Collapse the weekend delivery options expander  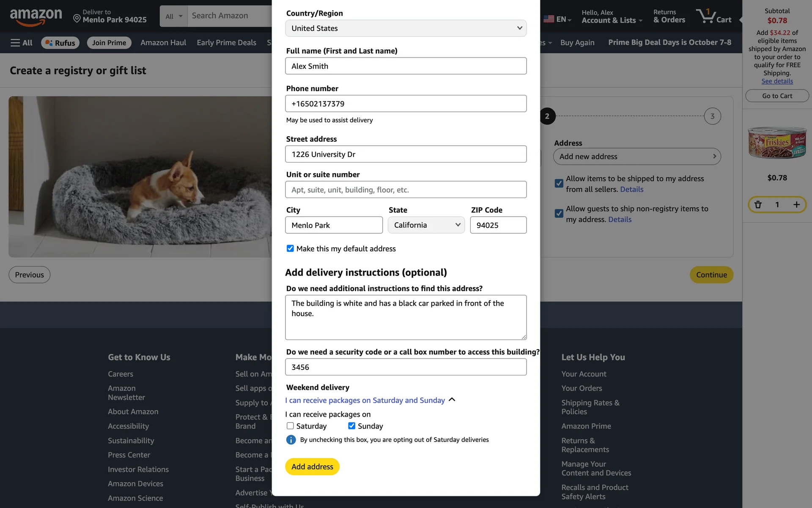452,400
